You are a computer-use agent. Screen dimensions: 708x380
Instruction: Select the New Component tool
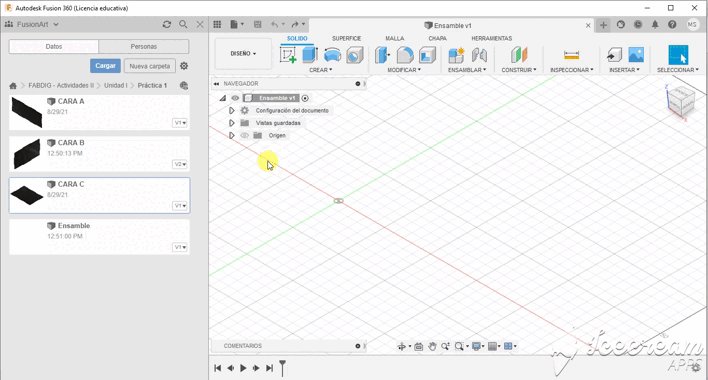click(456, 55)
